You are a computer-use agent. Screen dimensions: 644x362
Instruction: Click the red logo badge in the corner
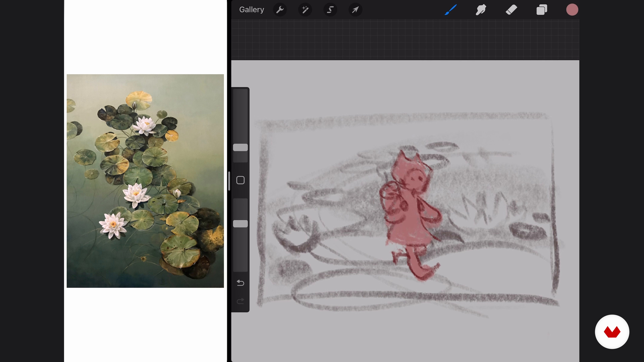pyautogui.click(x=612, y=332)
